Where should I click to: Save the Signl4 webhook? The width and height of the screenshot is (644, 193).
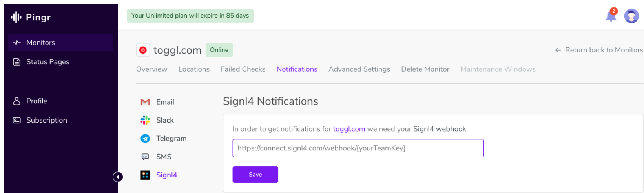tap(255, 175)
